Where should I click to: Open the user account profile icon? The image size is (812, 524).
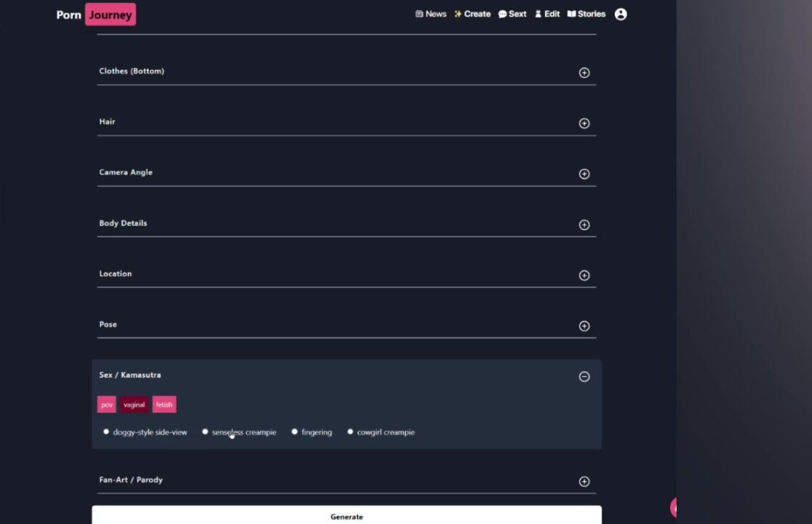[x=621, y=15]
